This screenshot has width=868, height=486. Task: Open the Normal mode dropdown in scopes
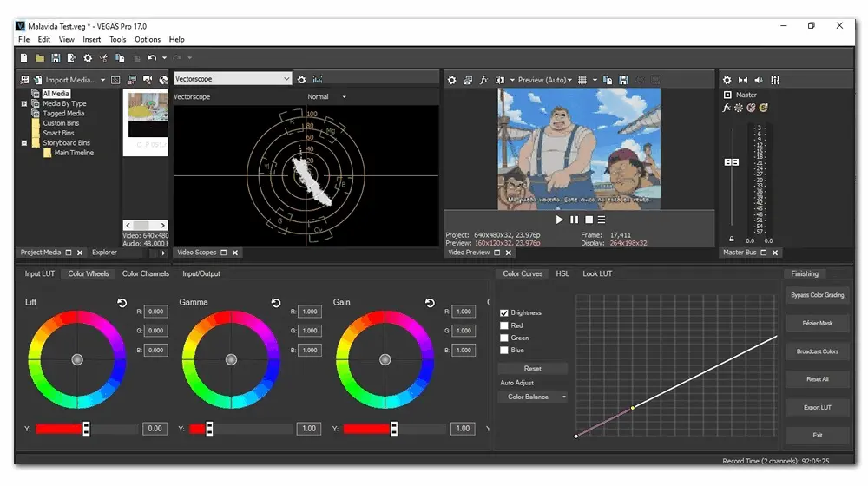(326, 97)
